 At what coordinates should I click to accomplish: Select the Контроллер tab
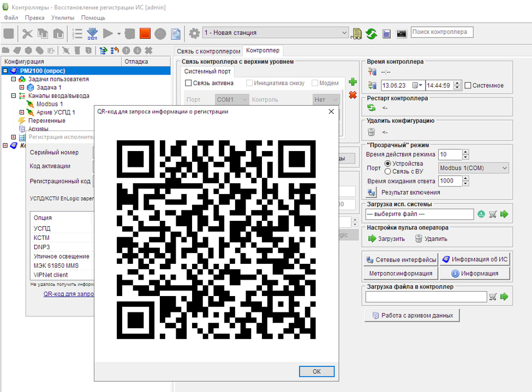[x=263, y=51]
